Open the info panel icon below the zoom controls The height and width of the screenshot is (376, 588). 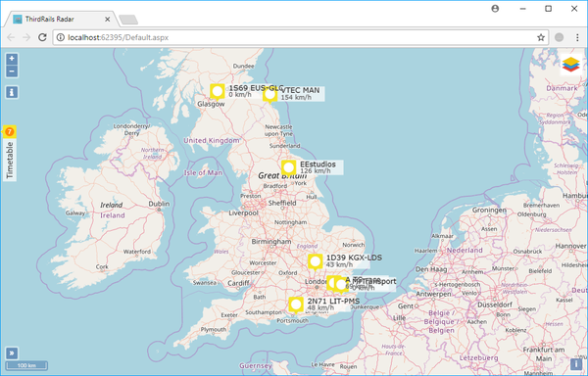click(x=12, y=92)
